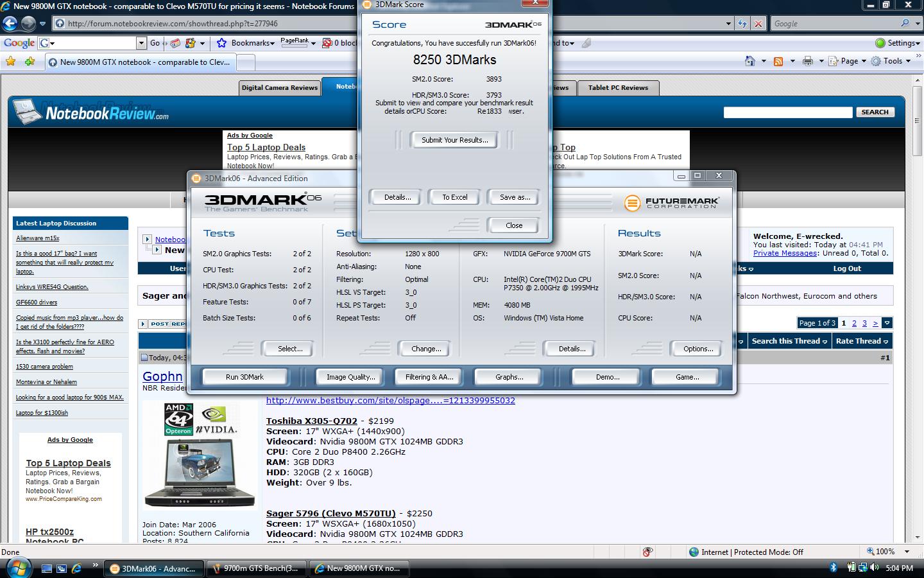Image resolution: width=924 pixels, height=578 pixels.
Task: Refresh the page using the refresh icon
Action: click(742, 24)
